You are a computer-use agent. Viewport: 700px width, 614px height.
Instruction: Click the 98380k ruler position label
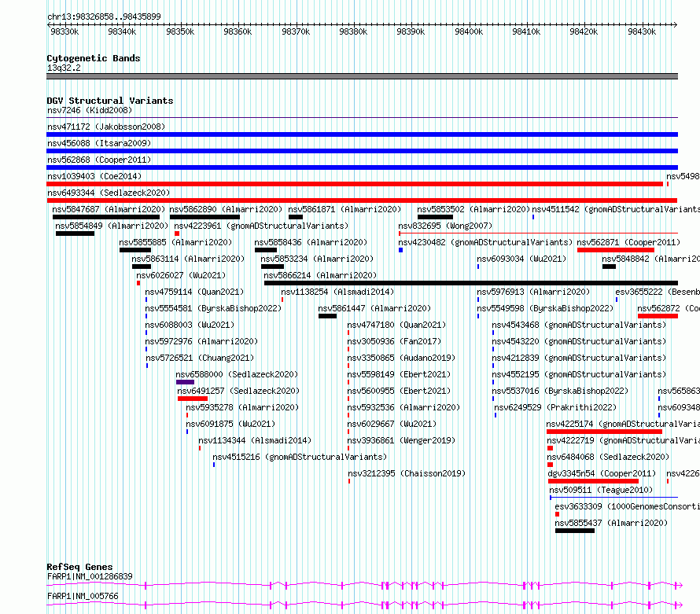353,31
